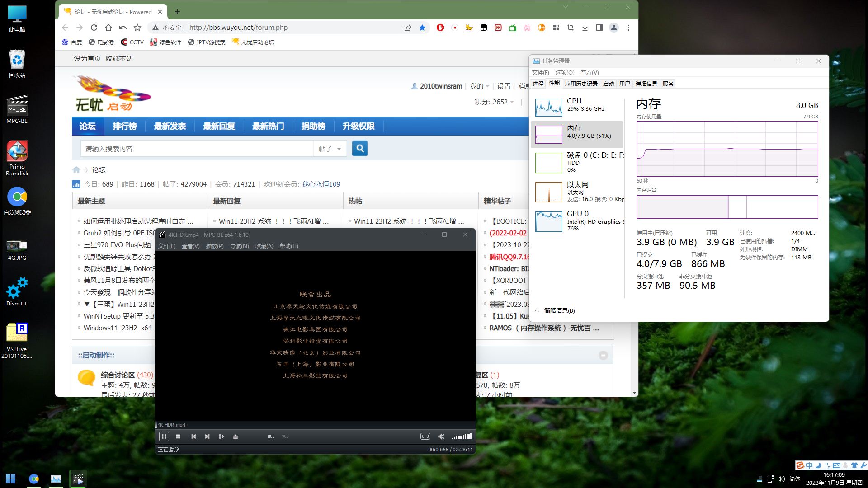Reload the browser page

pyautogui.click(x=94, y=28)
